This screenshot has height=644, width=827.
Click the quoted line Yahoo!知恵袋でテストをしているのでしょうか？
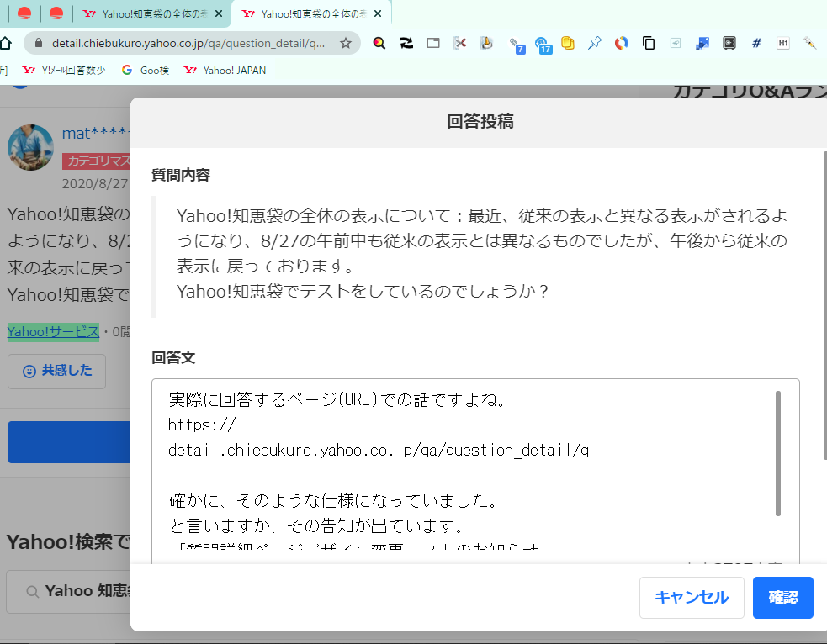point(363,292)
